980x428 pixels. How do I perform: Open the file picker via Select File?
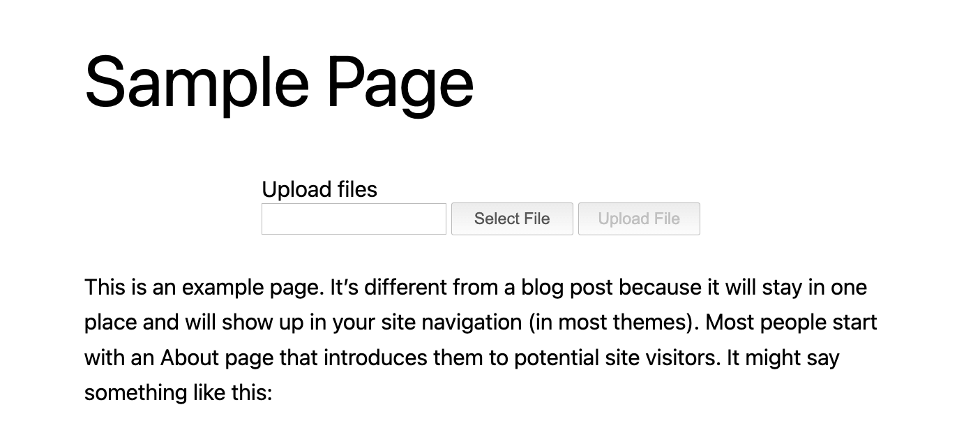click(512, 219)
